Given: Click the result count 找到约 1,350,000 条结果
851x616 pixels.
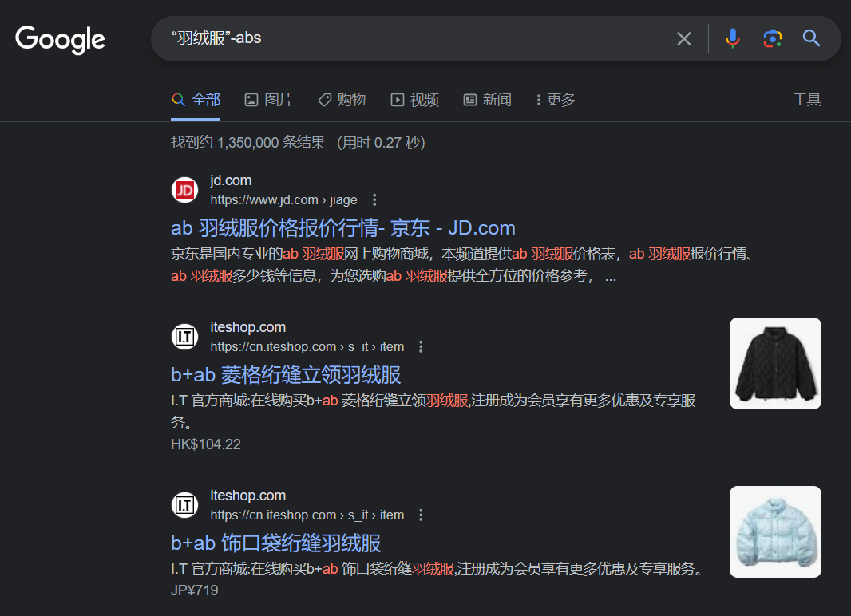Looking at the screenshot, I should 248,143.
